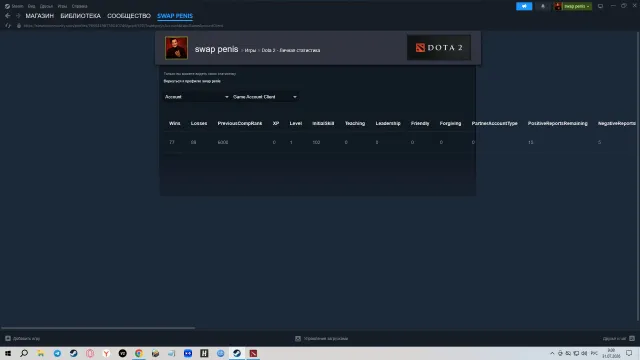Click the Dota 2 logo banner
640x360 pixels.
(x=439, y=48)
